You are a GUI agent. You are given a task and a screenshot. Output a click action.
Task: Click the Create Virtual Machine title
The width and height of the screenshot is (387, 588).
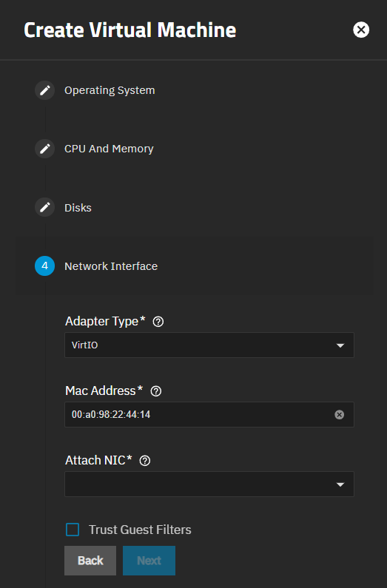(x=129, y=30)
